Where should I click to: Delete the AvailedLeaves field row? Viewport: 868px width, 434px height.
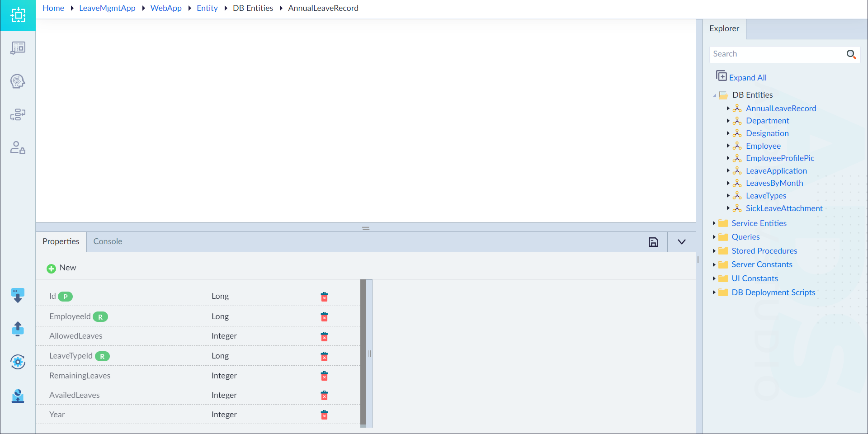tap(324, 395)
